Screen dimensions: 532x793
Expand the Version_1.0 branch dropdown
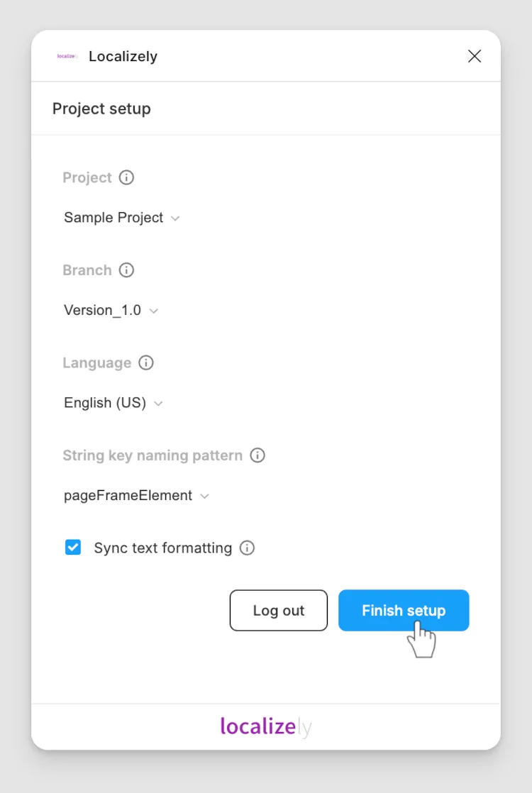pos(111,311)
